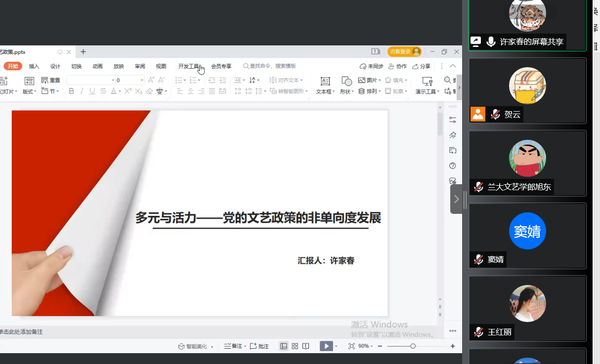Insert a text box (文本框)
The width and height of the screenshot is (600, 364).
325,85
